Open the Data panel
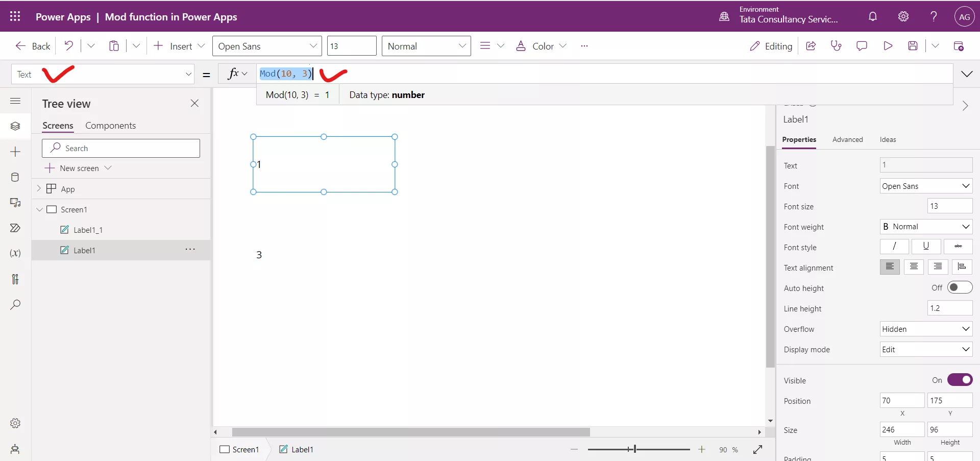The height and width of the screenshot is (461, 980). [x=15, y=177]
